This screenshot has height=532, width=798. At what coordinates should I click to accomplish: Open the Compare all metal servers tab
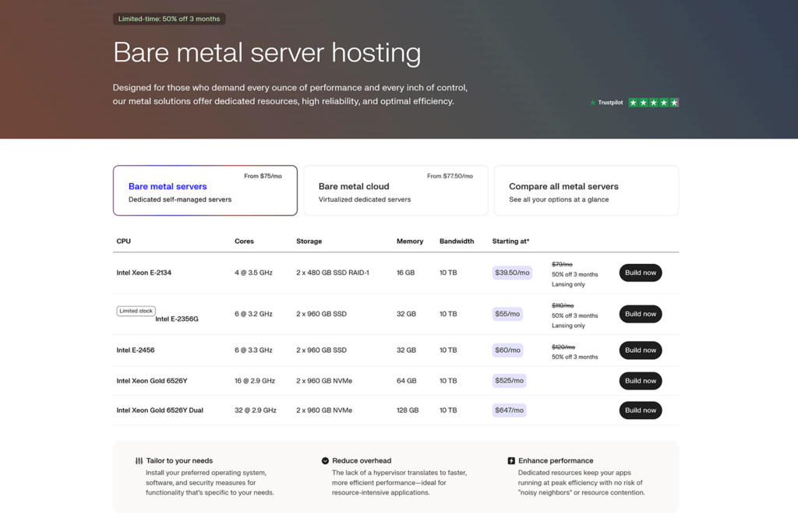586,190
